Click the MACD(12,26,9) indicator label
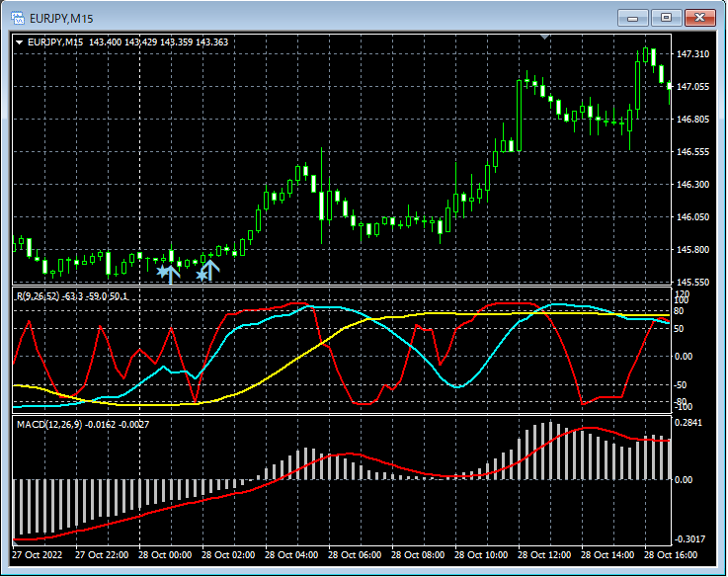This screenshot has width=728, height=577. (49, 424)
